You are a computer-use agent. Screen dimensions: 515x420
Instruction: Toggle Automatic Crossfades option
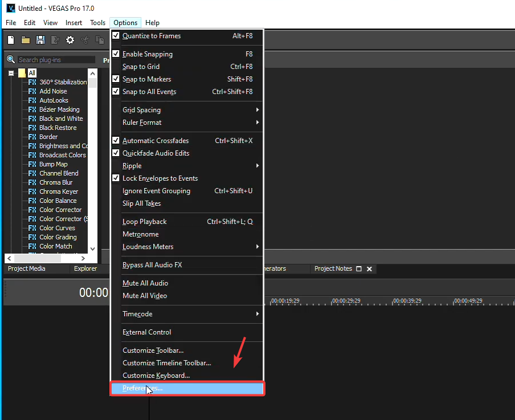click(116, 140)
